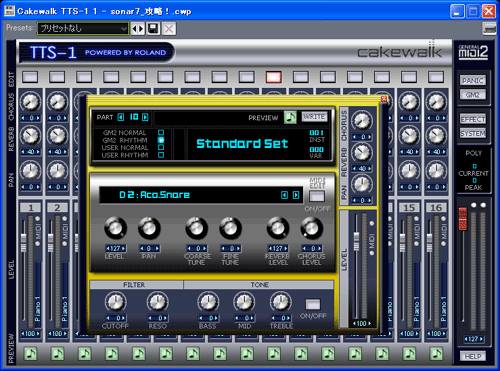
Task: Click the WRITE button in the edit panel
Action: (x=314, y=117)
